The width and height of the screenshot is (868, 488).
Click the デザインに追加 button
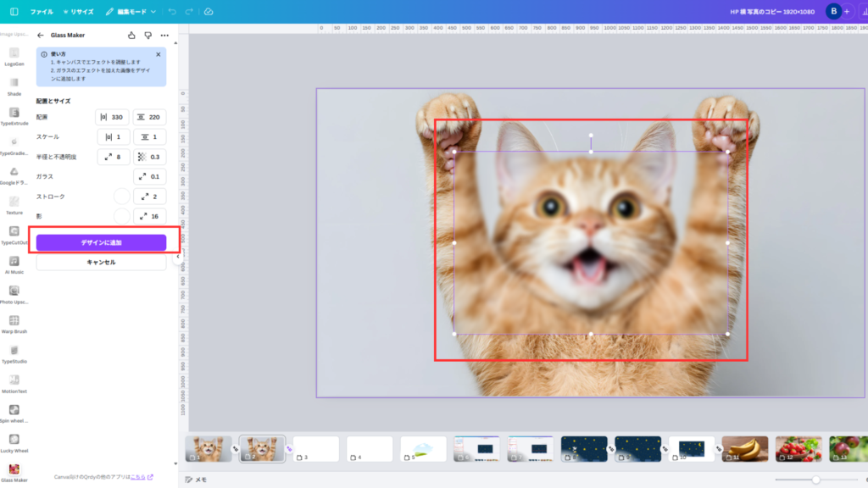(x=101, y=242)
